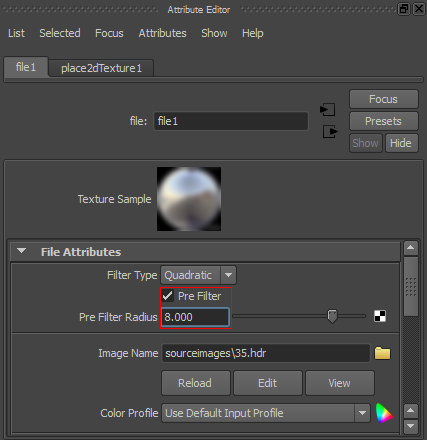Click the input connection arrow icon
The height and width of the screenshot is (440, 427).
point(327,110)
